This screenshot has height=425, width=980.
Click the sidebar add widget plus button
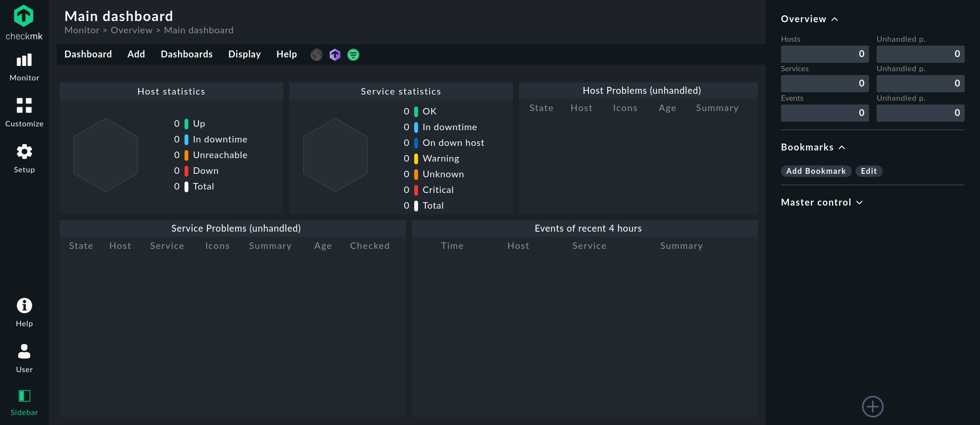tap(872, 407)
